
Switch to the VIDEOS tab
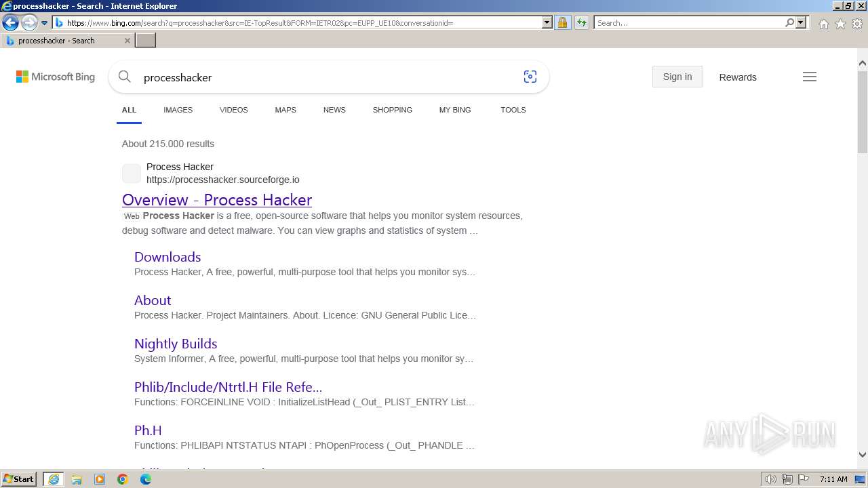coord(233,110)
